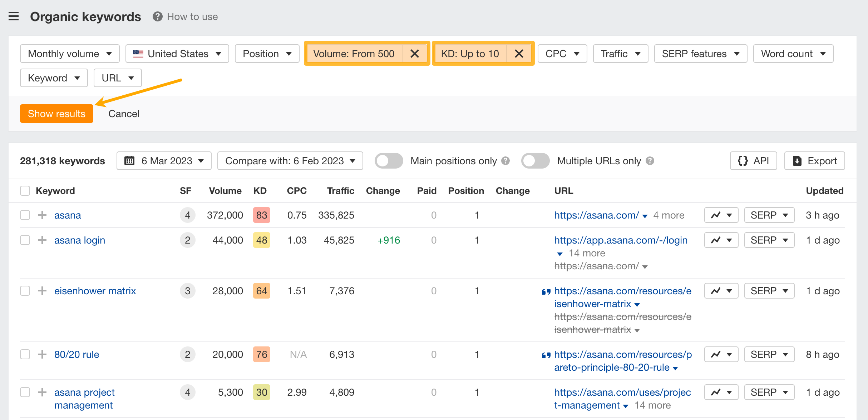This screenshot has height=420, width=868.
Task: Open position history chart for eisenhower matrix
Action: tap(721, 291)
